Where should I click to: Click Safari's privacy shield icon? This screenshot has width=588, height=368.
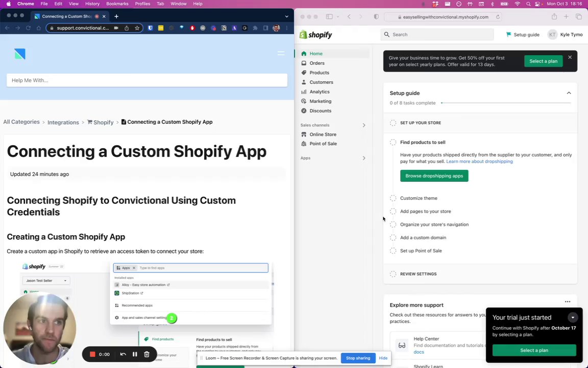376,16
